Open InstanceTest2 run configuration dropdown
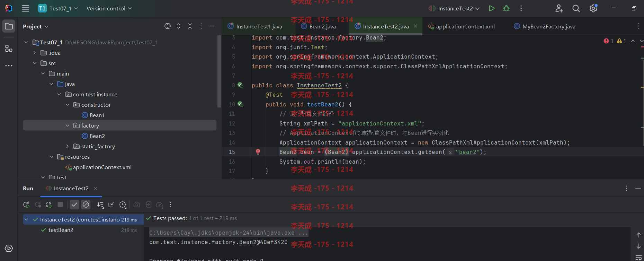This screenshot has height=261, width=644. point(454,8)
